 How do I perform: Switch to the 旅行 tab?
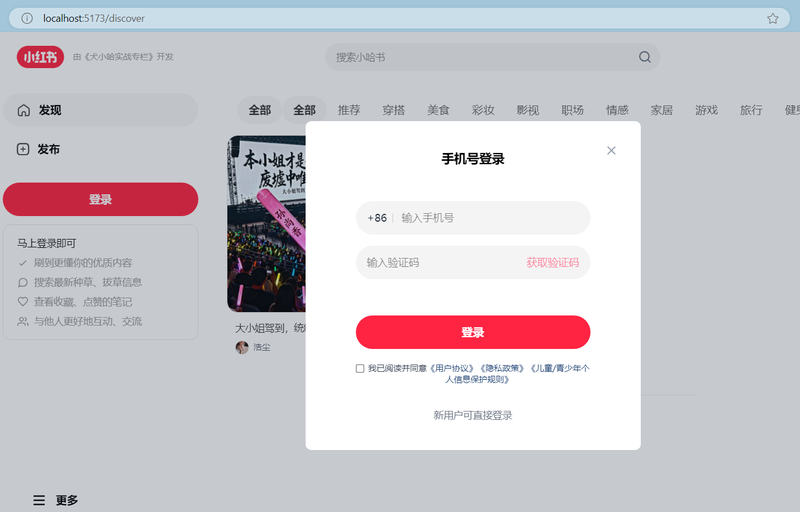pos(751,110)
